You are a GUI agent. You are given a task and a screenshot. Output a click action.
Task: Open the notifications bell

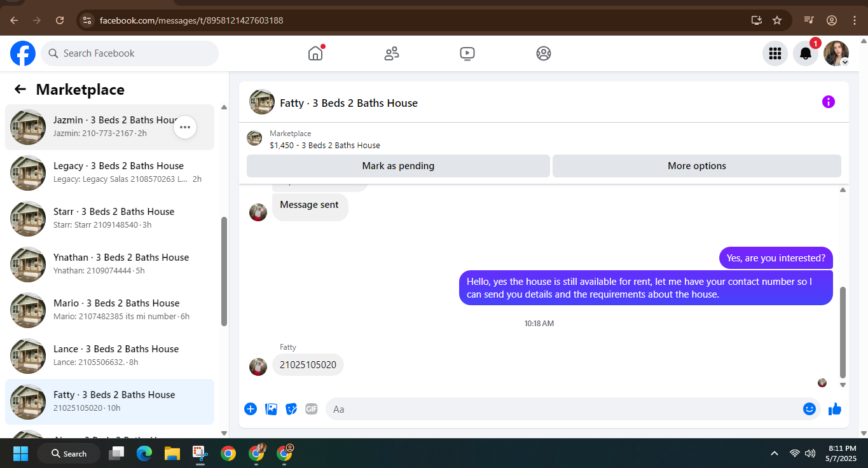pos(806,53)
